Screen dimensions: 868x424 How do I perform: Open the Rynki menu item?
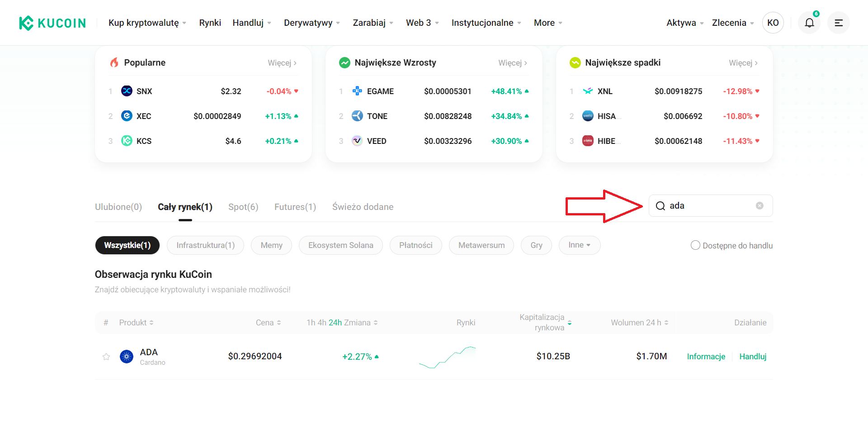pyautogui.click(x=210, y=23)
